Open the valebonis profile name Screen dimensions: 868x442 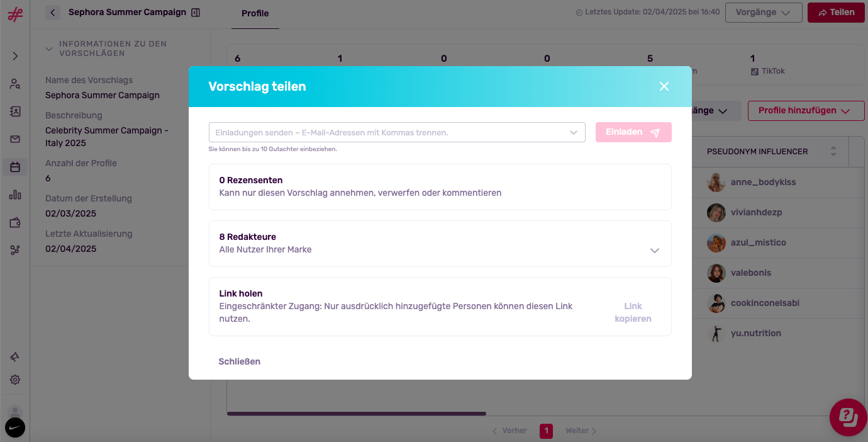click(751, 273)
